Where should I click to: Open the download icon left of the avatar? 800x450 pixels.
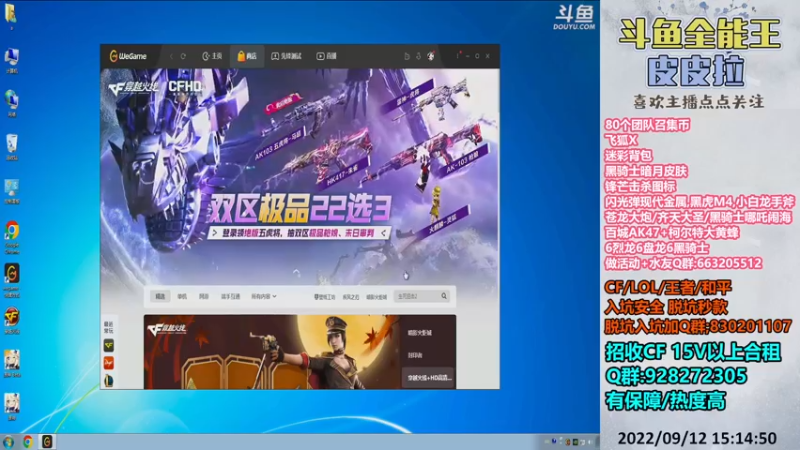pos(418,56)
